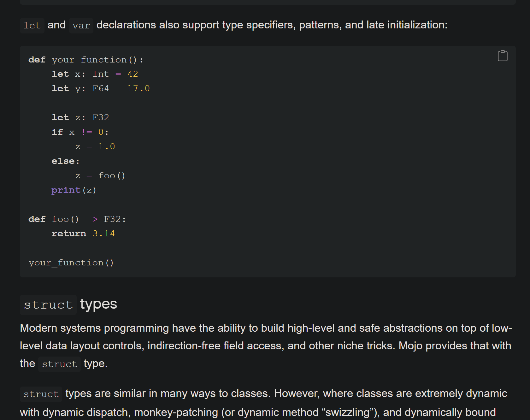This screenshot has width=530, height=420.
Task: Click the final 'your_function()' call line
Action: 71,263
